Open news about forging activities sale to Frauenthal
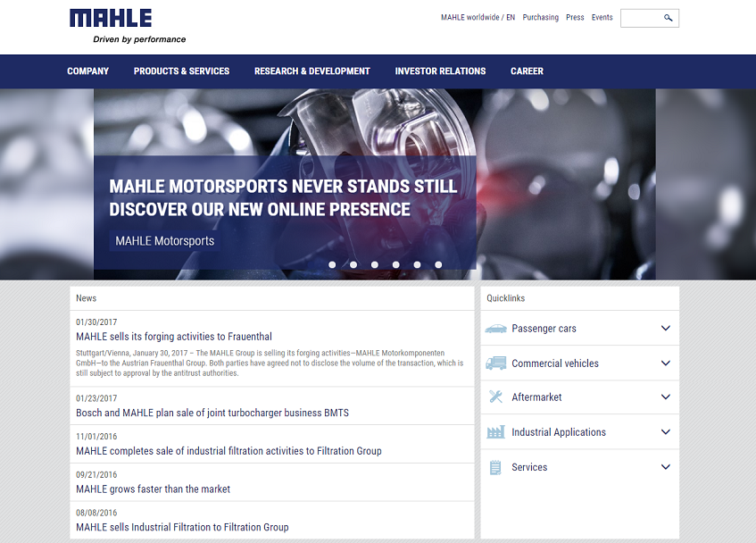This screenshot has width=756, height=543. 173,337
